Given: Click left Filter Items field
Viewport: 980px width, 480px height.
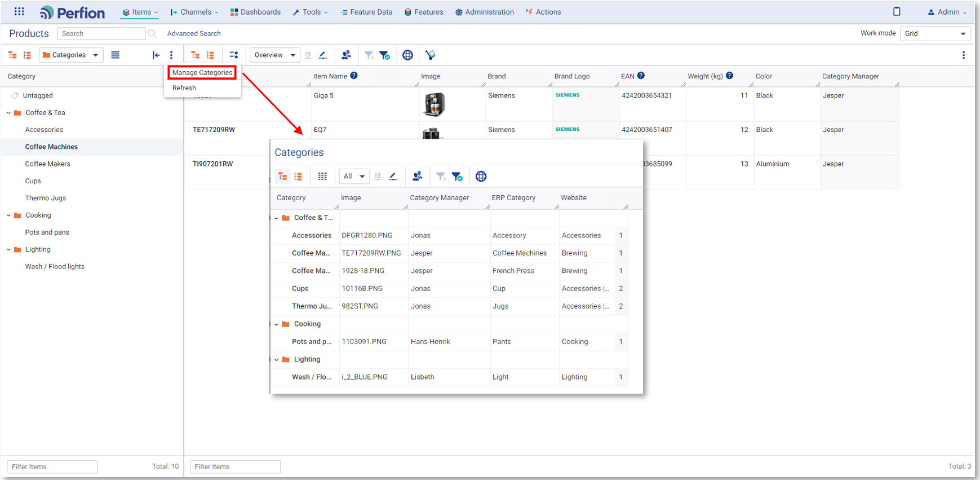Looking at the screenshot, I should click(x=52, y=466).
